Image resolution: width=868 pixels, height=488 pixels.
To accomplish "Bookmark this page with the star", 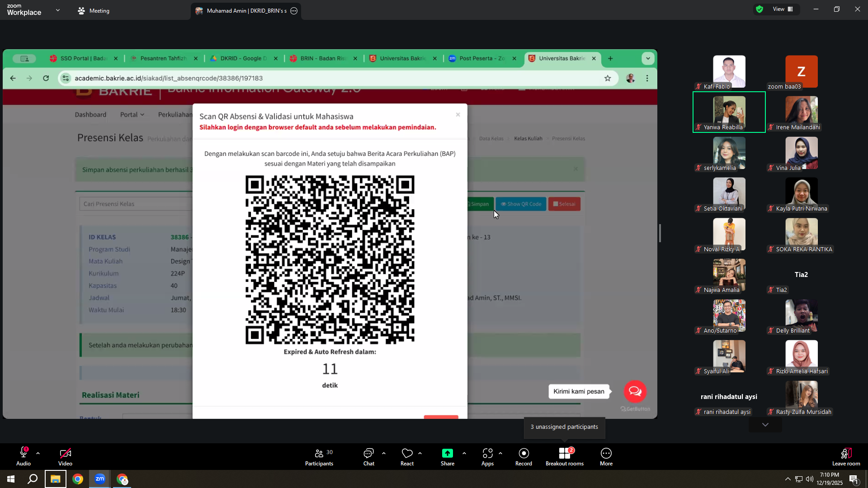I will coord(608,78).
